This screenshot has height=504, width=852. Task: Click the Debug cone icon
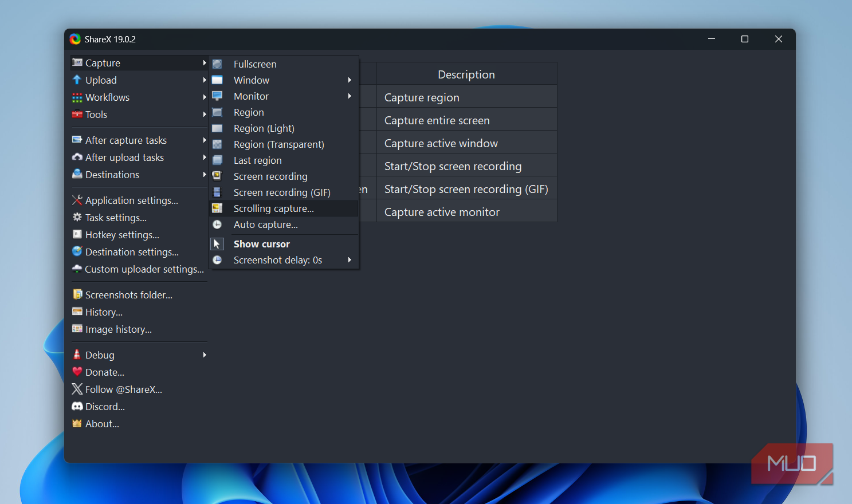pyautogui.click(x=77, y=355)
